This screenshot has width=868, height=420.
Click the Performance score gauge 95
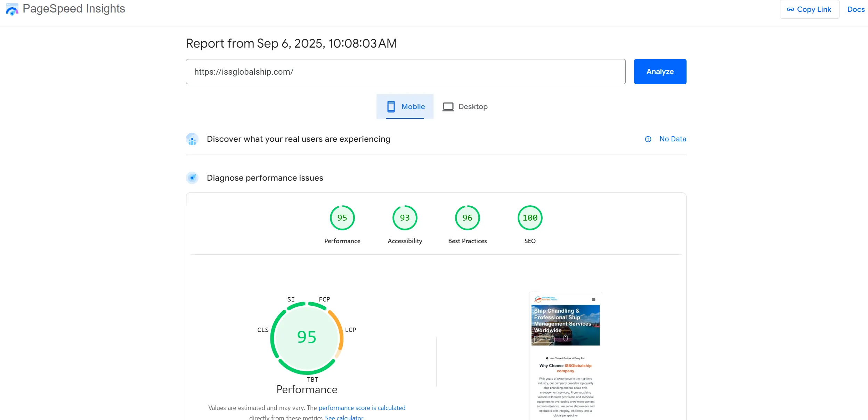point(342,218)
